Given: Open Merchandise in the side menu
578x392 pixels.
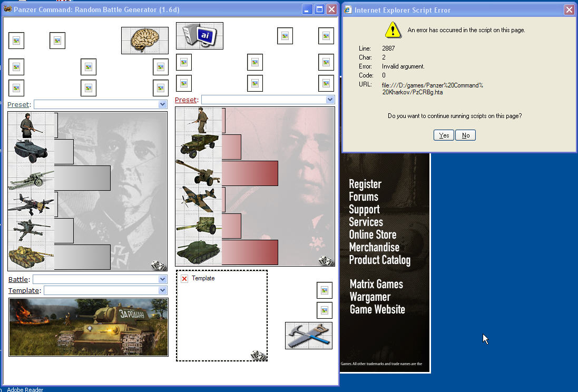Looking at the screenshot, I should 374,247.
